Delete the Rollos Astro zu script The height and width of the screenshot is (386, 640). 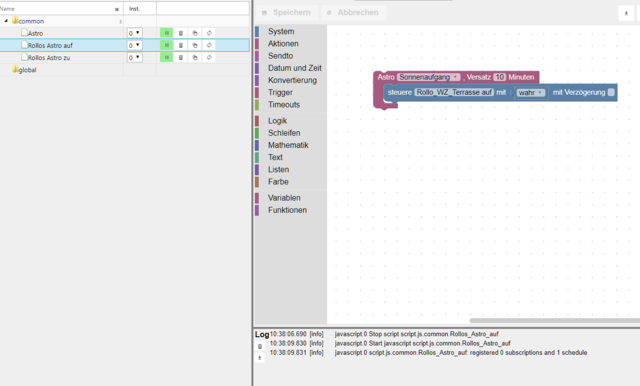181,58
